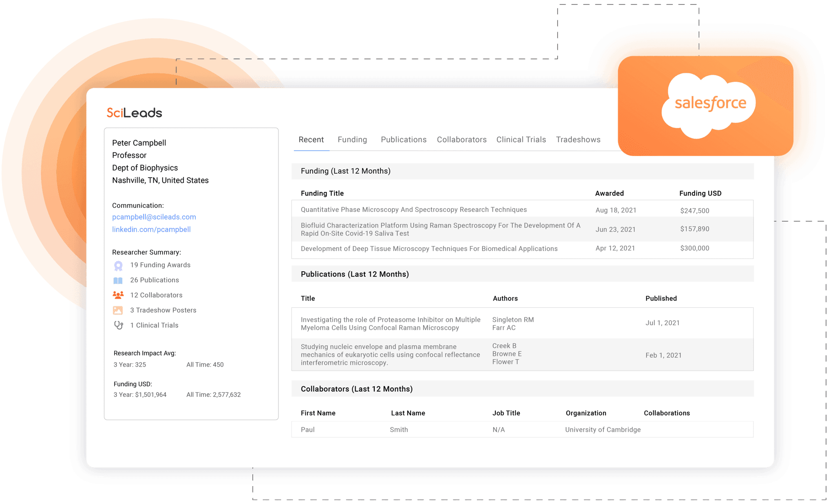
Task: Click the Authors column header
Action: pyautogui.click(x=505, y=299)
